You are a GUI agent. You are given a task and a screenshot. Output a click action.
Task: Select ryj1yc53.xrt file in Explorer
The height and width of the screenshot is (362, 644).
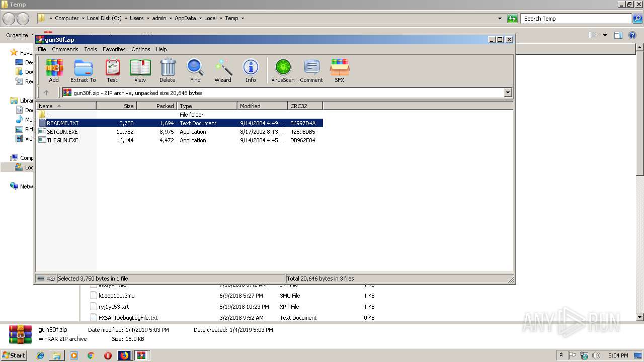coord(114,307)
